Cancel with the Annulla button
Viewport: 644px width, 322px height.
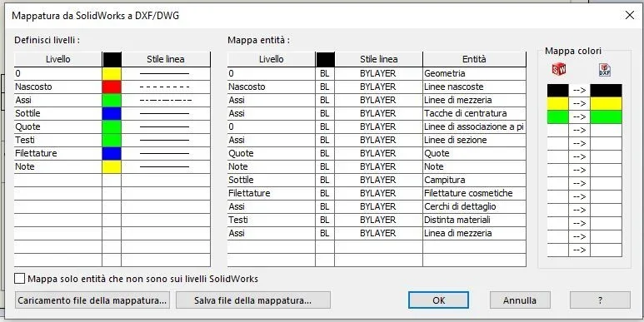pyautogui.click(x=520, y=300)
